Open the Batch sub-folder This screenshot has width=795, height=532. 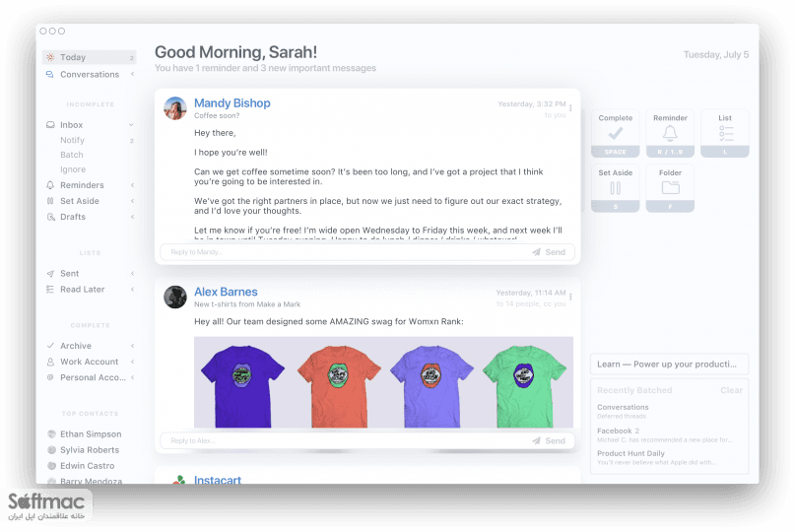[x=72, y=155]
